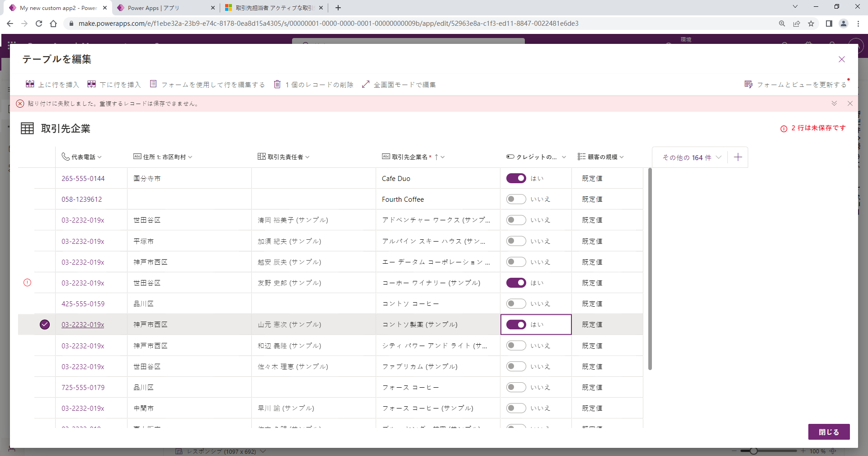
Task: Click the 取引先企業 table icon
Action: (27, 128)
